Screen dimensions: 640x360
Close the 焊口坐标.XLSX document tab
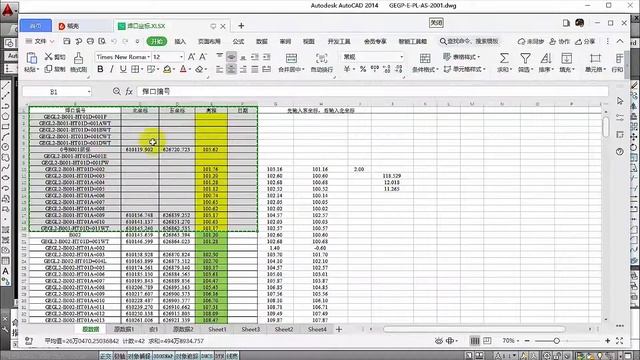click(x=223, y=26)
